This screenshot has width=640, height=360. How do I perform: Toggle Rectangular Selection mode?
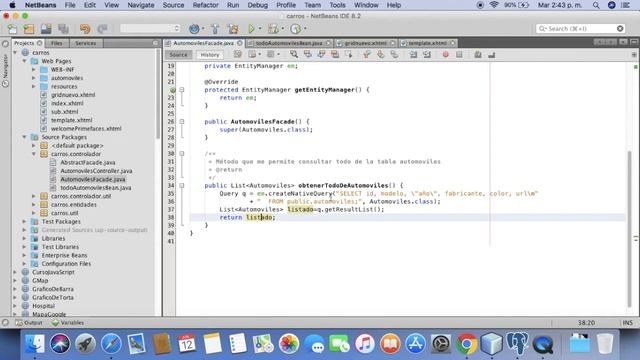[x=348, y=54]
